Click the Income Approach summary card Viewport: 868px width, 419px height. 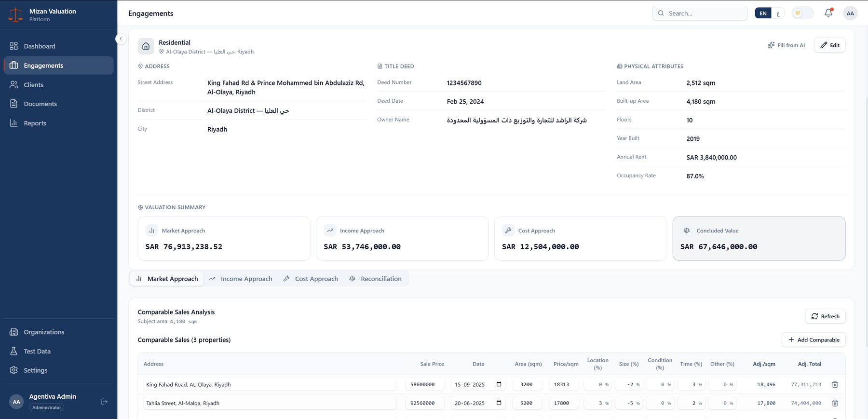[x=402, y=239]
